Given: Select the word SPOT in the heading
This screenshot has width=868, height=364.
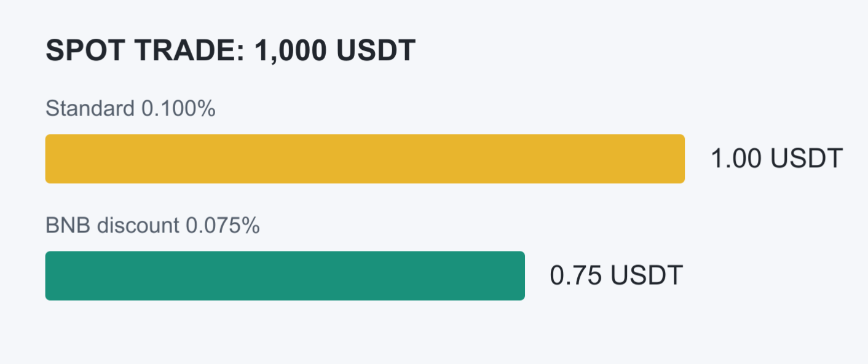Looking at the screenshot, I should pyautogui.click(x=85, y=51).
